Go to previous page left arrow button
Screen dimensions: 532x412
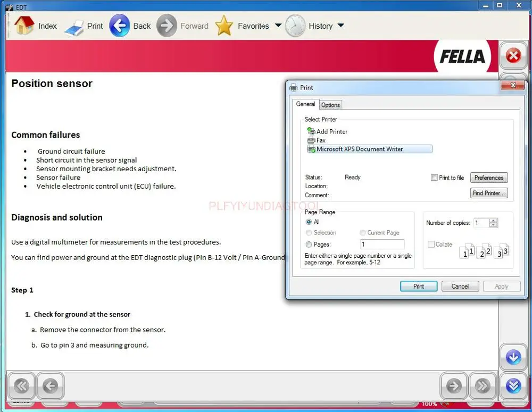(50, 386)
